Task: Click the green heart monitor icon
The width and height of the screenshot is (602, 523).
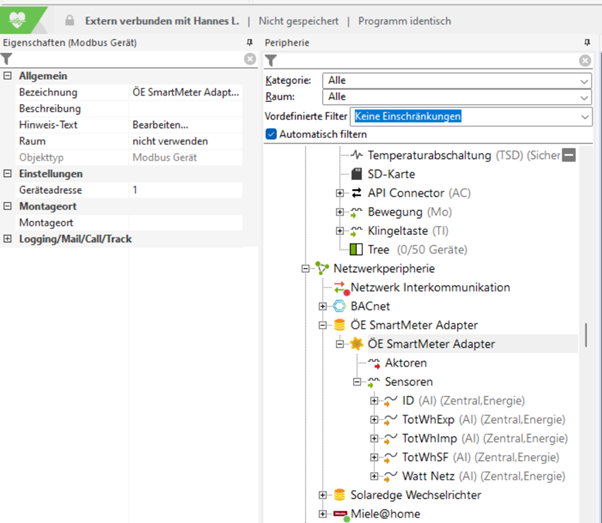Action: (23, 18)
